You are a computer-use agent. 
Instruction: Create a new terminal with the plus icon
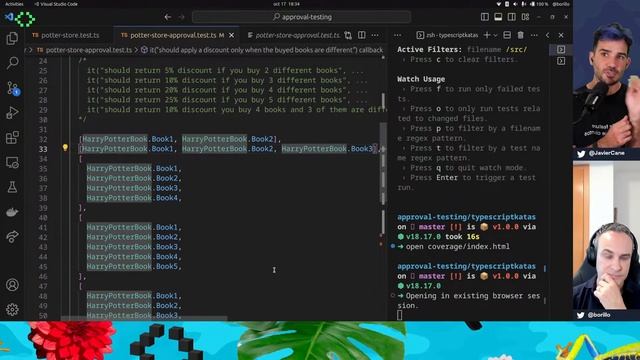pyautogui.click(x=487, y=36)
